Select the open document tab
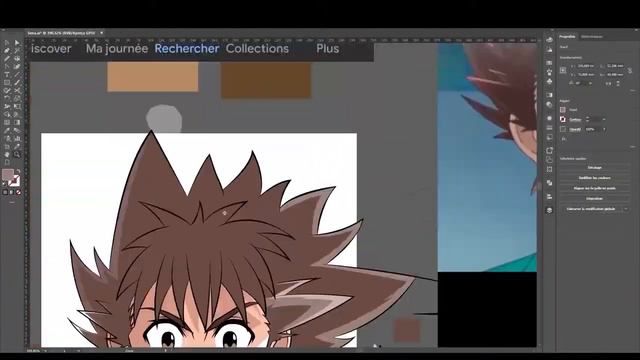Viewport: 640px width, 360px height. [61, 33]
